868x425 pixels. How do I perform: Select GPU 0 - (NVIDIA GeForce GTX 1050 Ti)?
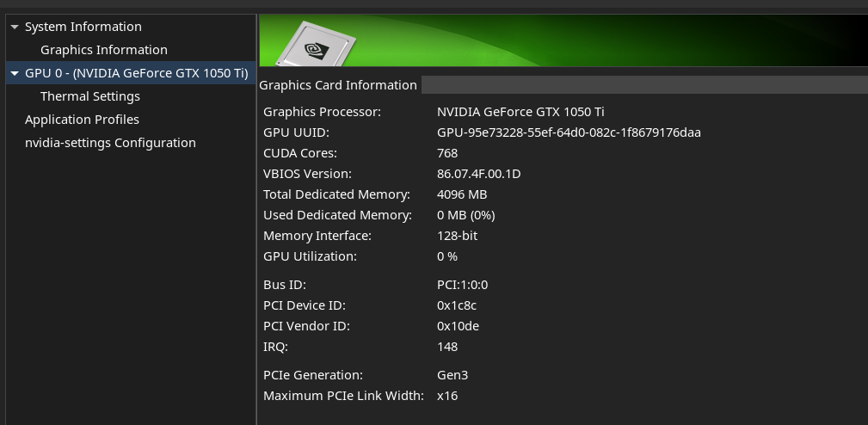pos(136,73)
